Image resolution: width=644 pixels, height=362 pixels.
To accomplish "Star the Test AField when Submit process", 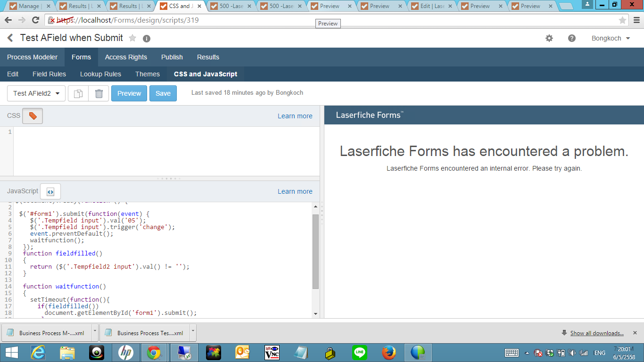I will pyautogui.click(x=132, y=38).
